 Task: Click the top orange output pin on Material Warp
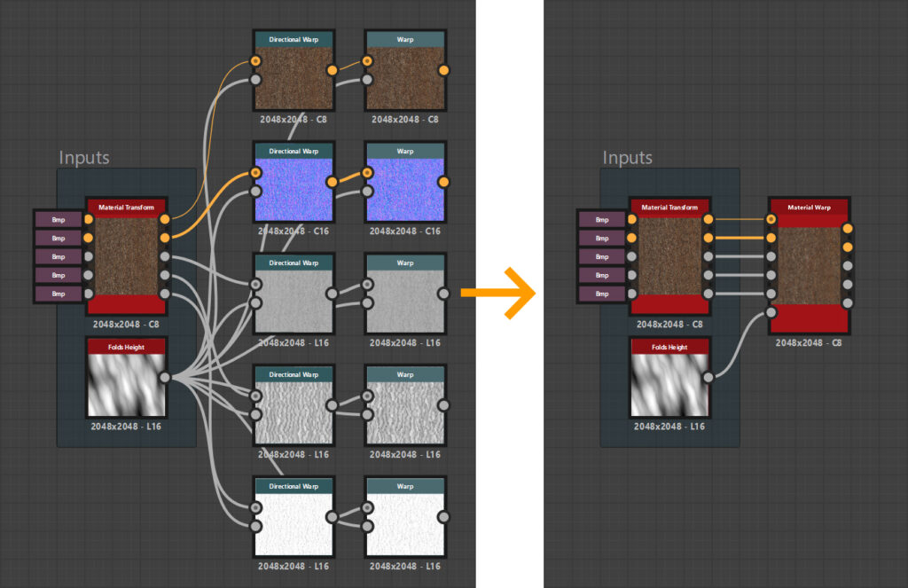pos(847,229)
